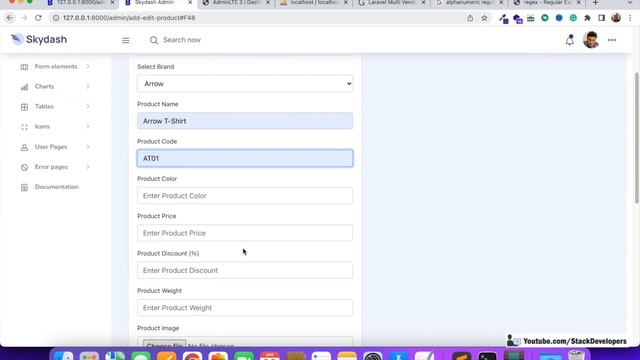This screenshot has height=360, width=640.
Task: Click the Documentation sidebar icon
Action: point(24,187)
